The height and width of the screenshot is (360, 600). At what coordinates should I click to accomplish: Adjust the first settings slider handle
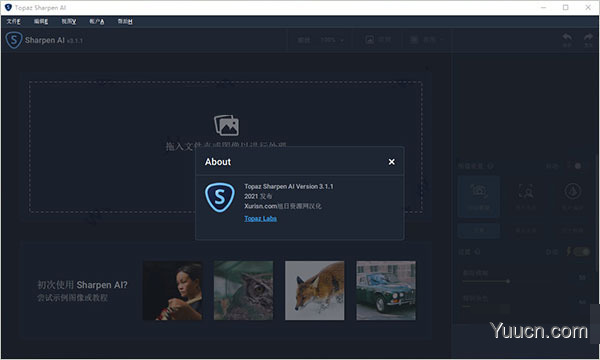click(508, 281)
